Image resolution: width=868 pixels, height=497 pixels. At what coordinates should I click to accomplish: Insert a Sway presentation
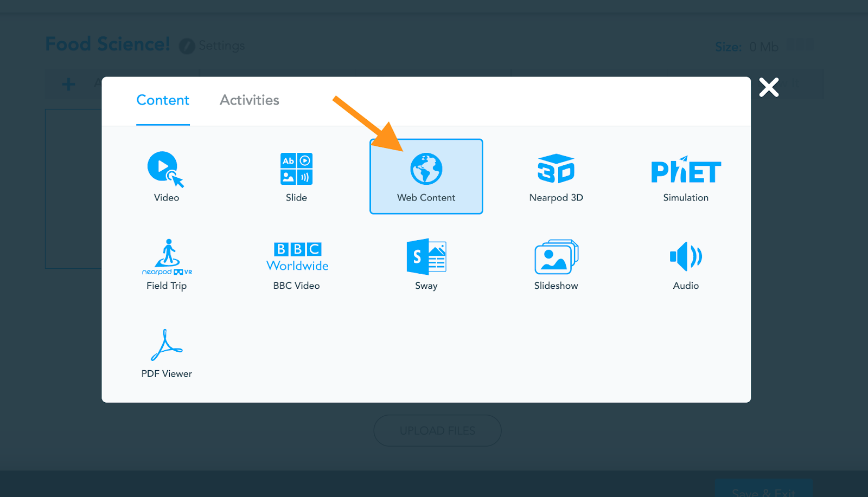(426, 265)
